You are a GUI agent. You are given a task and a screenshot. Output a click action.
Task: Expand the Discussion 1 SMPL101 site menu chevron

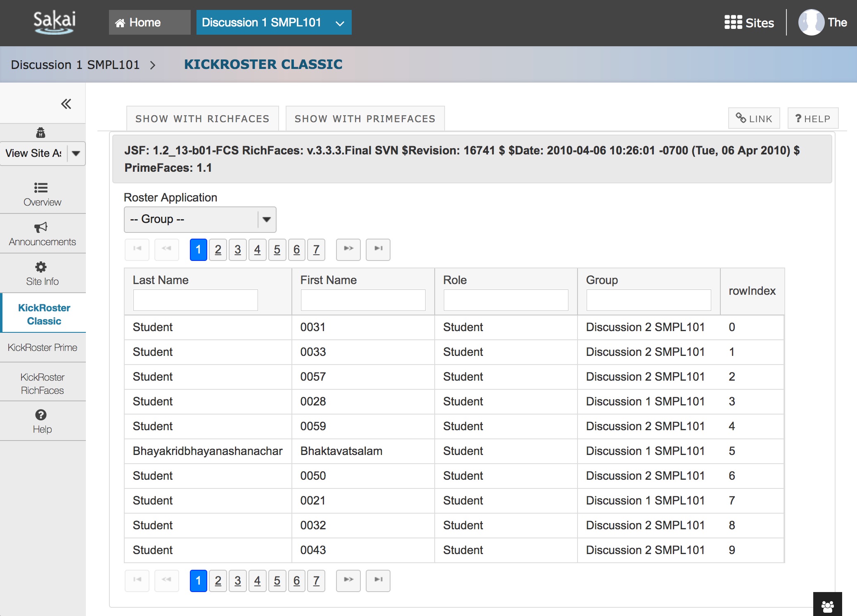[x=339, y=23]
